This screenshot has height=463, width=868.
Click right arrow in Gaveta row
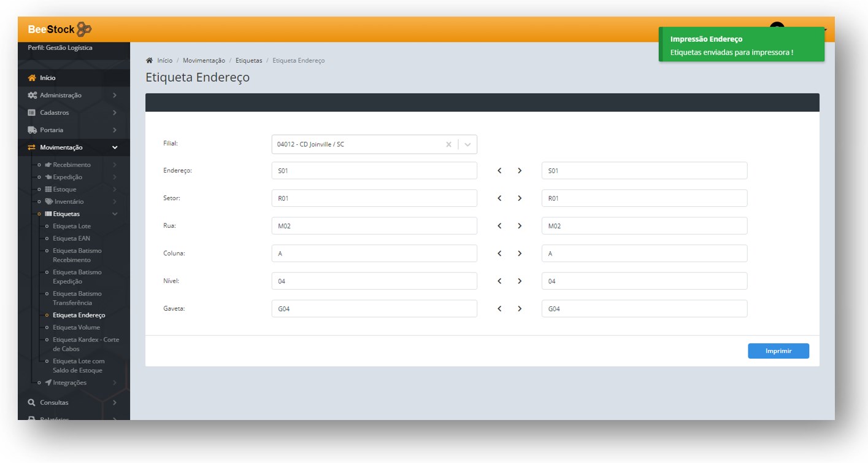(520, 309)
